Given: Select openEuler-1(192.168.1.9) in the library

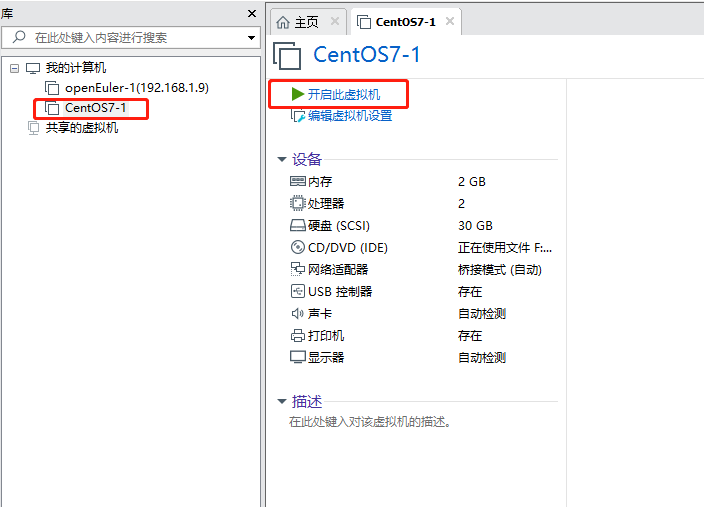Looking at the screenshot, I should [x=137, y=88].
